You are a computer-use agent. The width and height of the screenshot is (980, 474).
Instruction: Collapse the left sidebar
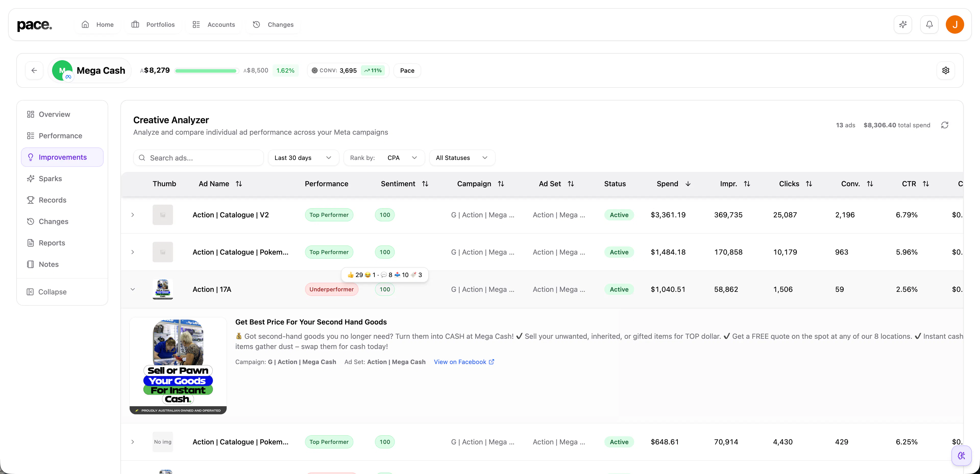pos(47,292)
